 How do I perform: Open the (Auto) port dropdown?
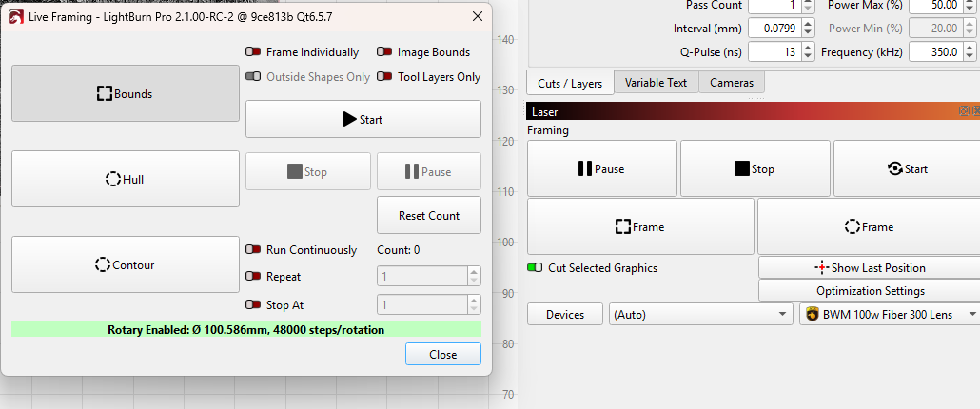(700, 314)
